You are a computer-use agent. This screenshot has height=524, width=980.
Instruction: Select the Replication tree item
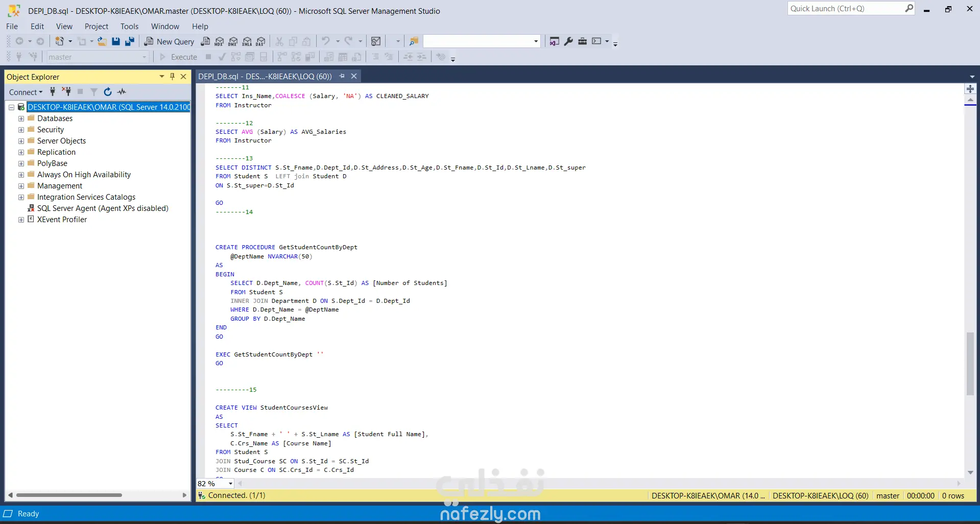pyautogui.click(x=56, y=152)
